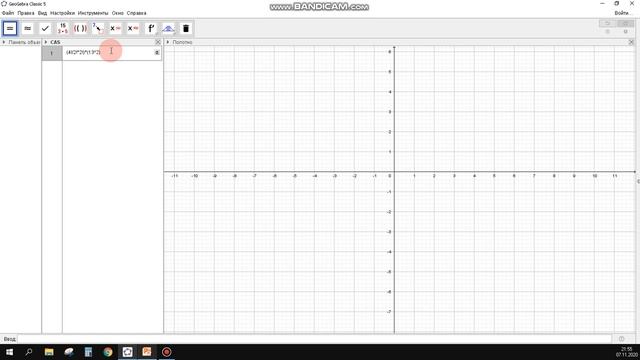
Task: Open the Файл menu
Action: pos(8,13)
